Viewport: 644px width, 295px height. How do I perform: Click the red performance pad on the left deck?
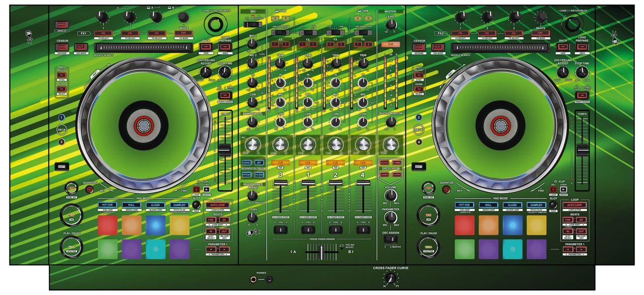[x=107, y=225]
